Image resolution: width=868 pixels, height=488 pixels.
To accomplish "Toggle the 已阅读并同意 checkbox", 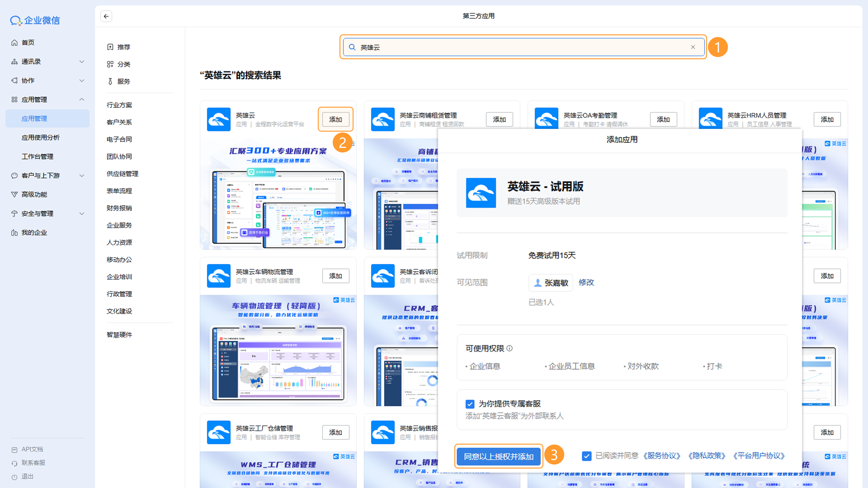I will coord(587,456).
